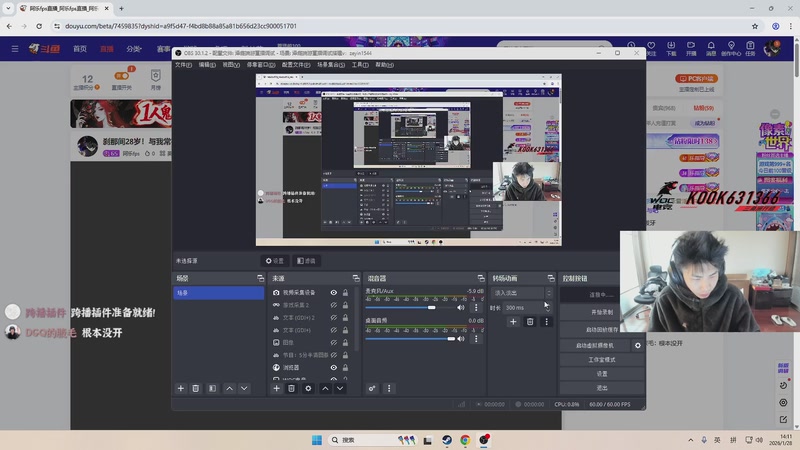
Task: Click 退出 to exit OBS
Action: [602, 388]
